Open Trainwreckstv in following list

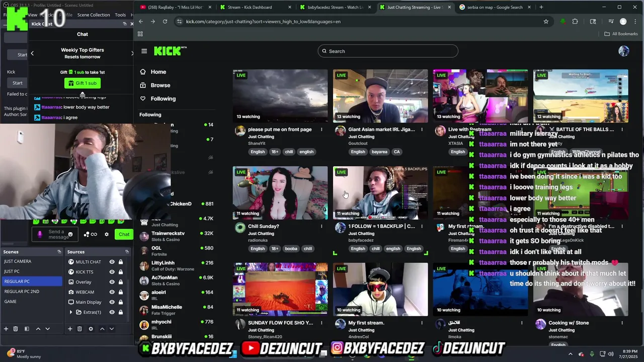click(176, 235)
